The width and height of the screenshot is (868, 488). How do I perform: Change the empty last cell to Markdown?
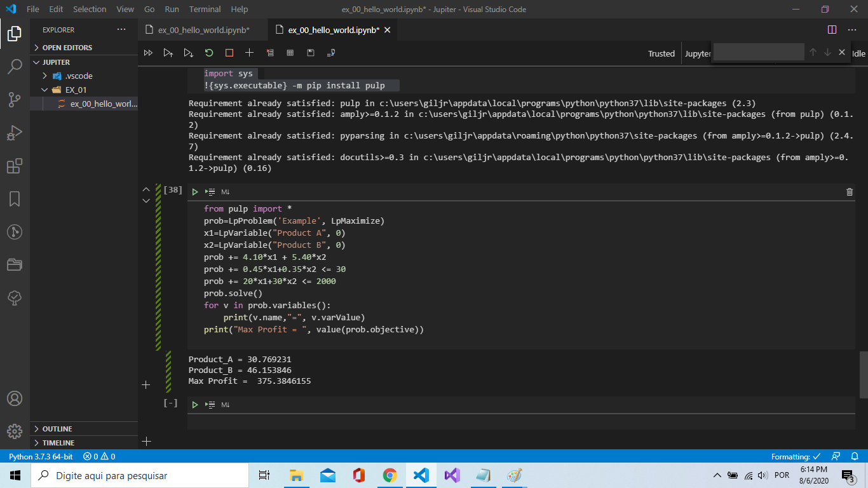[x=225, y=405]
